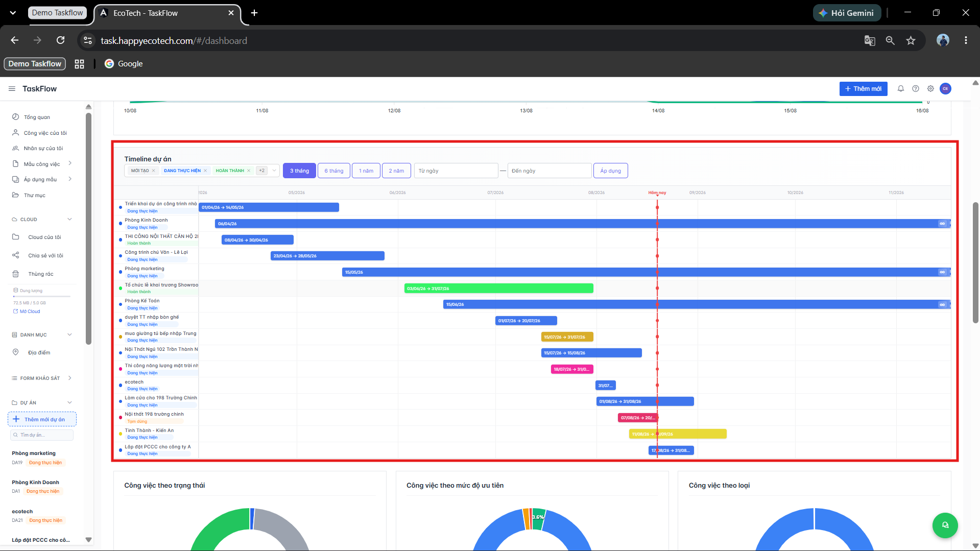Remove the MỚI TẠO status filter tag
This screenshot has width=980, height=551.
[x=153, y=171]
